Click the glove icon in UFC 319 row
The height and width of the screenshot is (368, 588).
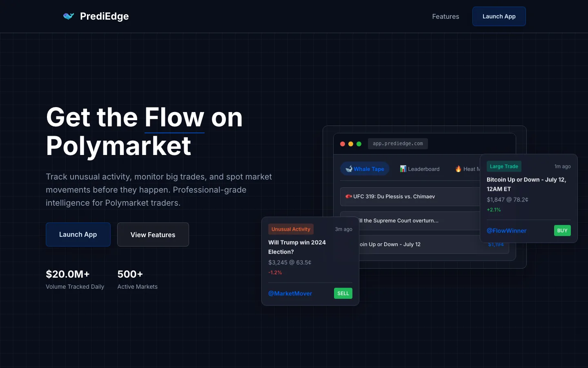coord(349,196)
